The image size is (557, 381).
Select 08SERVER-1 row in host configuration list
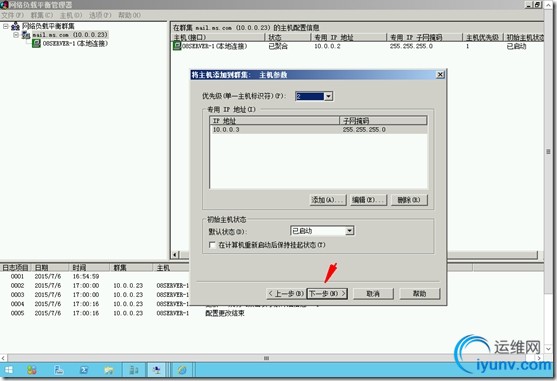pyautogui.click(x=358, y=46)
